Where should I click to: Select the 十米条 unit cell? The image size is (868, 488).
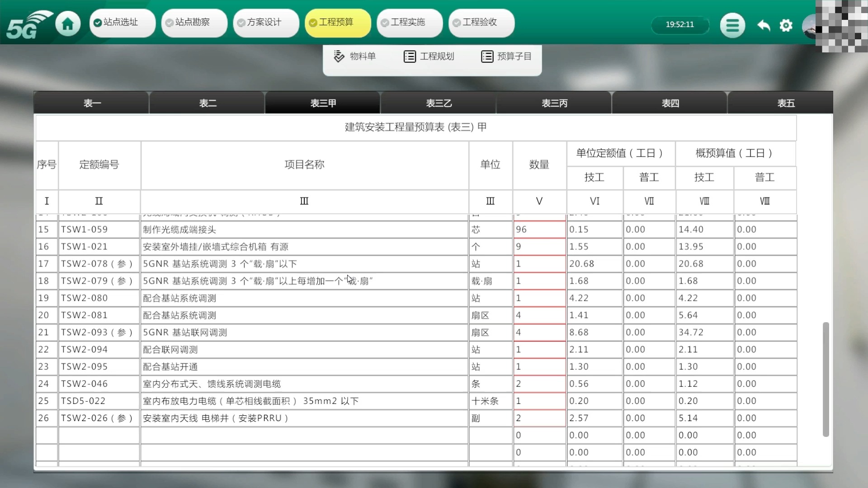click(491, 401)
